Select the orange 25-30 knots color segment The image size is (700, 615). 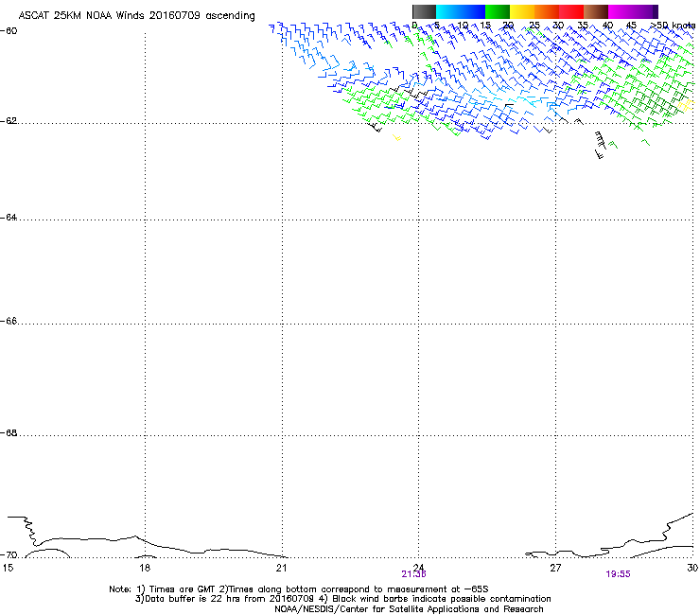click(547, 11)
